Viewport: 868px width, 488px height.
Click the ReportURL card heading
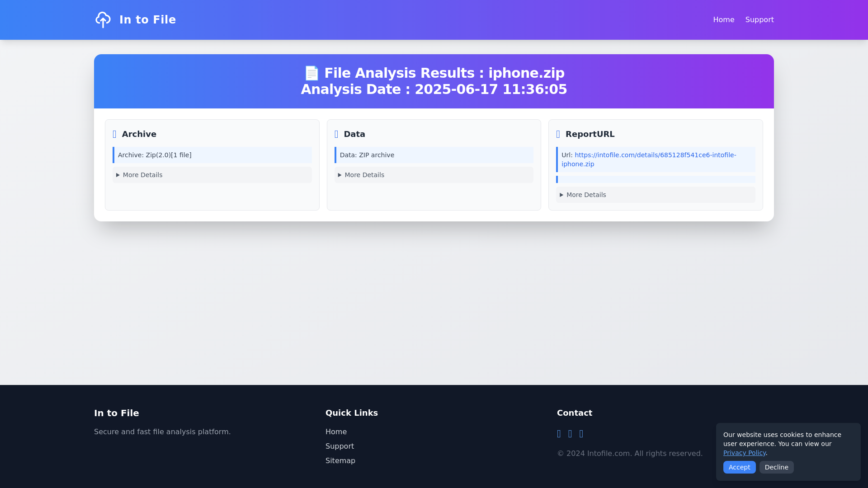pos(590,134)
